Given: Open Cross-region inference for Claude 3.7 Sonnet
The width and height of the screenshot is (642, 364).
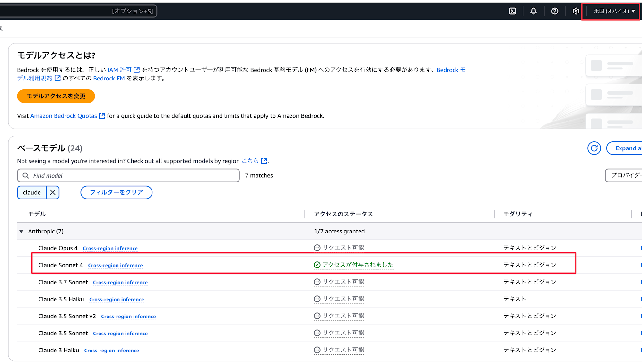Looking at the screenshot, I should coord(120,283).
